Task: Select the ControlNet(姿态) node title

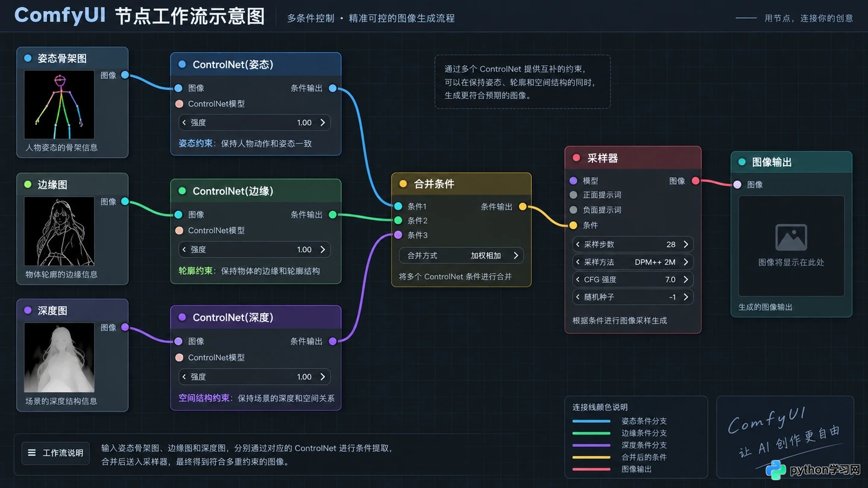Action: [233, 64]
